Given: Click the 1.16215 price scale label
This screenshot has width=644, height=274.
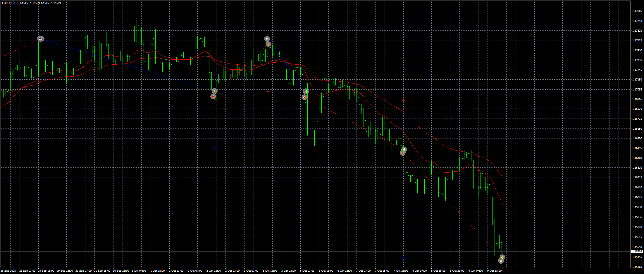Looking at the screenshot, I should (637, 177).
